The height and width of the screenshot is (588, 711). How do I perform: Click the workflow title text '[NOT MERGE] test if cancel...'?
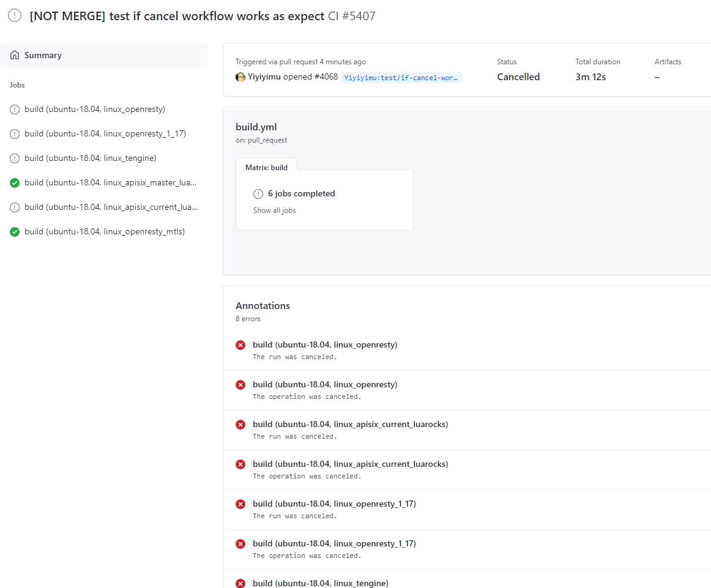[177, 16]
